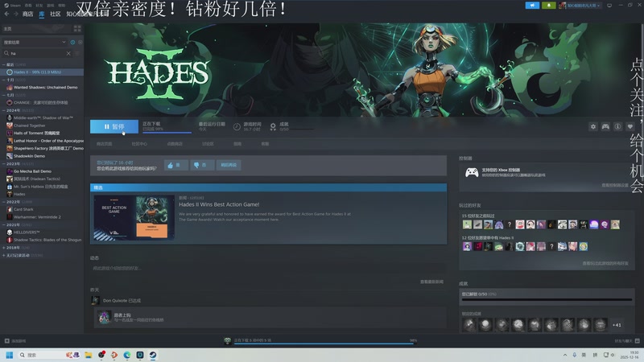Collapse the 2021年 group
This screenshot has height=362, width=644.
click(x=11, y=225)
